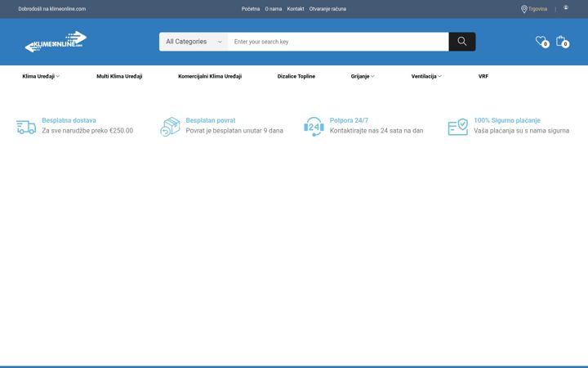The image size is (588, 368).
Task: Expand the Grijanje menu
Action: [363, 76]
